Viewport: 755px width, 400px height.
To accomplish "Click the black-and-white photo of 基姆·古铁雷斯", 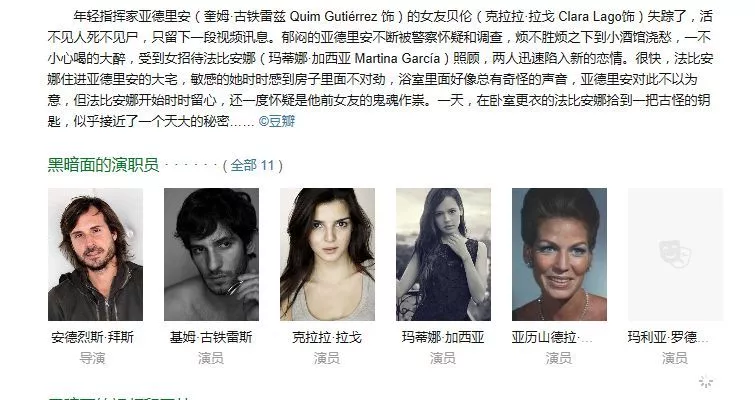I will [211, 254].
